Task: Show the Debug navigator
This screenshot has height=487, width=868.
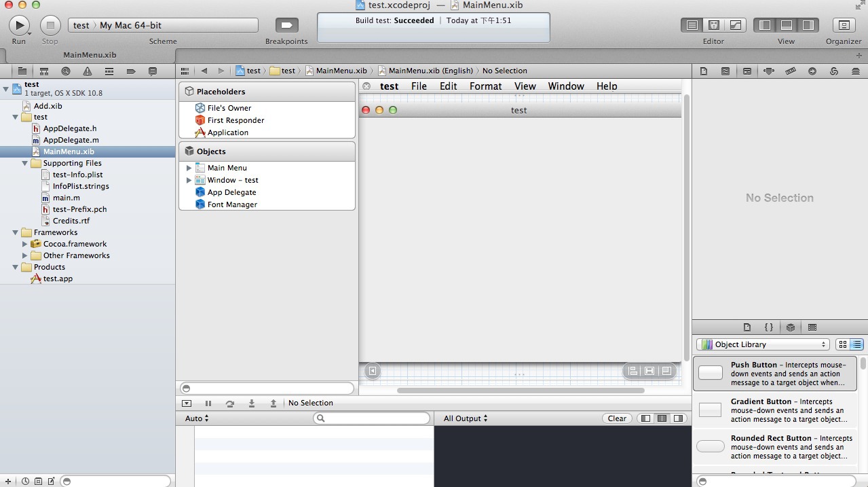Action: click(109, 71)
